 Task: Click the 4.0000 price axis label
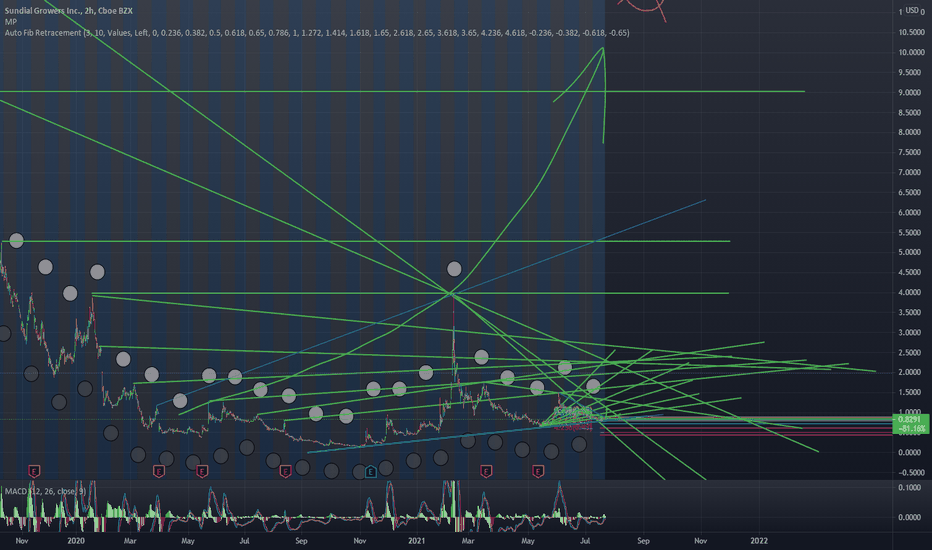(910, 293)
